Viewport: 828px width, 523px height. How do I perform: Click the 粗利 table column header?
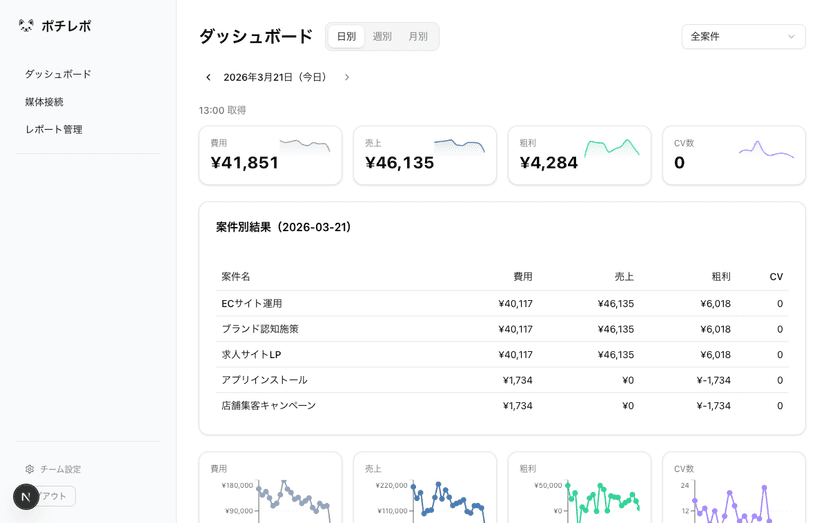tap(721, 276)
